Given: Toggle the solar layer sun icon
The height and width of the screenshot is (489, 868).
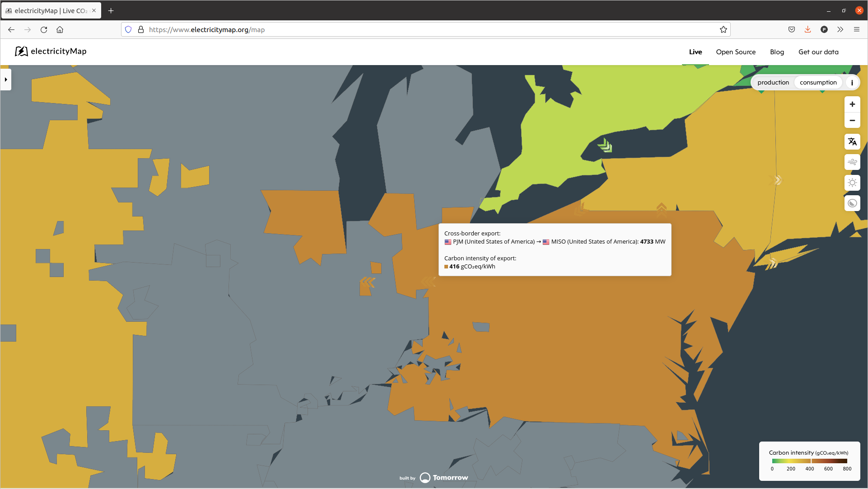Looking at the screenshot, I should 852,183.
